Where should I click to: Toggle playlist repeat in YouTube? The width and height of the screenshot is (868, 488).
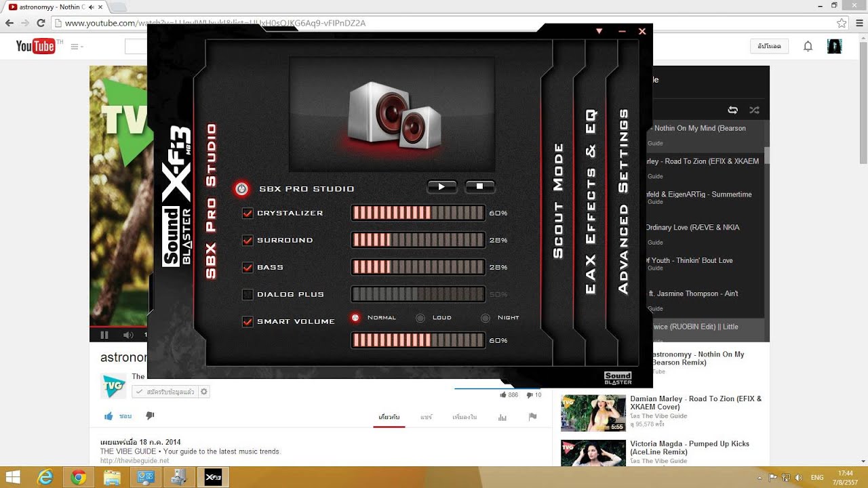point(732,110)
